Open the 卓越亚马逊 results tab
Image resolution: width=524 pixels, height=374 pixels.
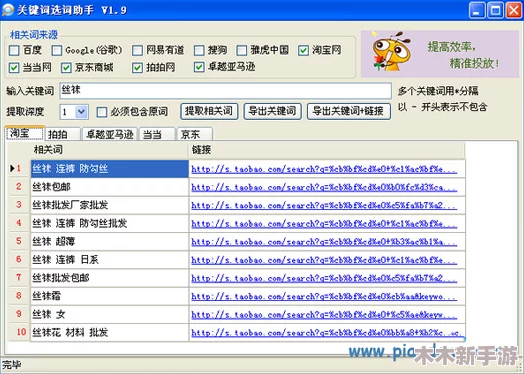[x=110, y=134]
